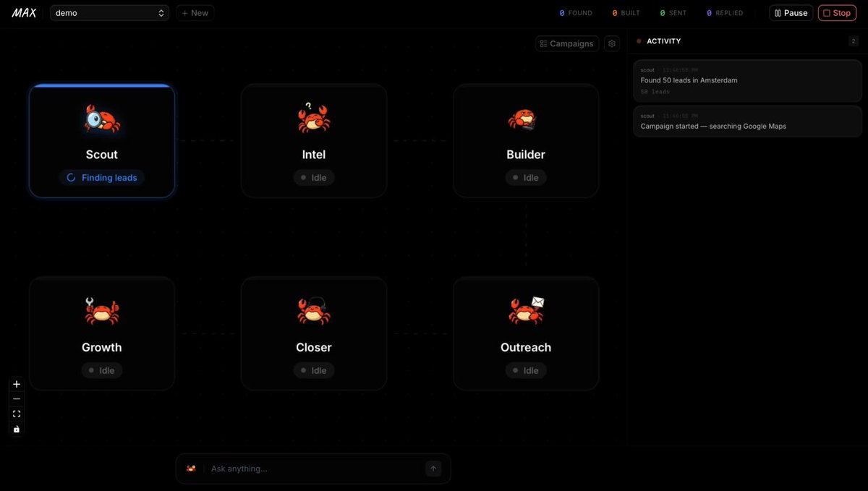The height and width of the screenshot is (491, 868).
Task: Focus the Ask anything input field
Action: point(315,469)
